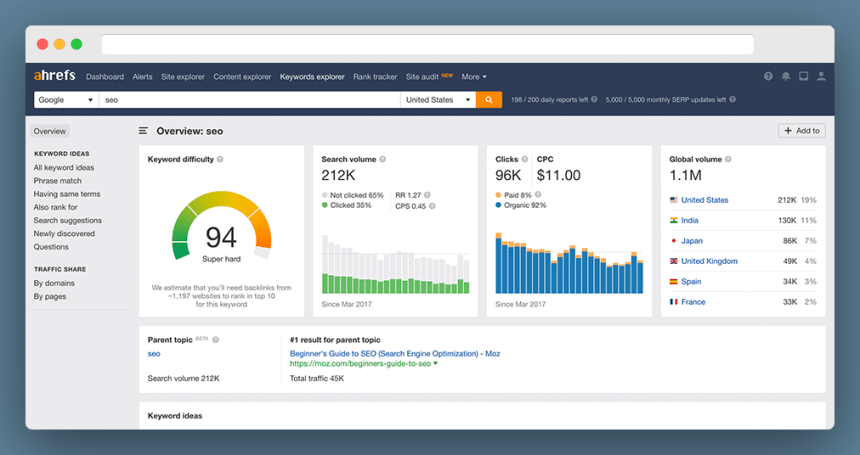Select Overview in the sidebar
Screen dimensions: 860x455
tap(49, 131)
